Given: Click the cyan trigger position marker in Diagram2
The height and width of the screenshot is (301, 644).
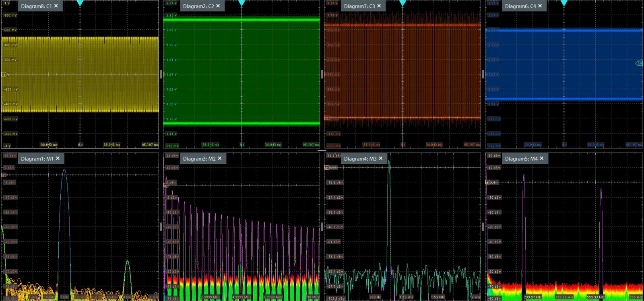Looking at the screenshot, I should (242, 3).
